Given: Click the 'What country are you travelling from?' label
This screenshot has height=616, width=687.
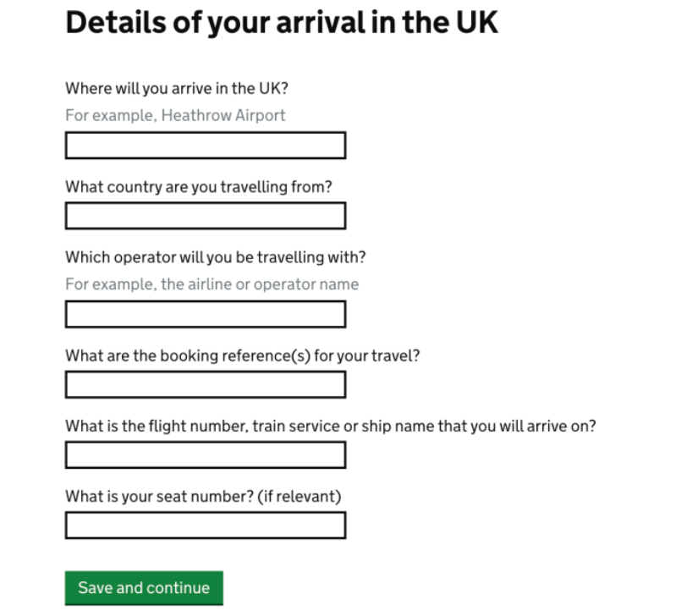Looking at the screenshot, I should 199,187.
